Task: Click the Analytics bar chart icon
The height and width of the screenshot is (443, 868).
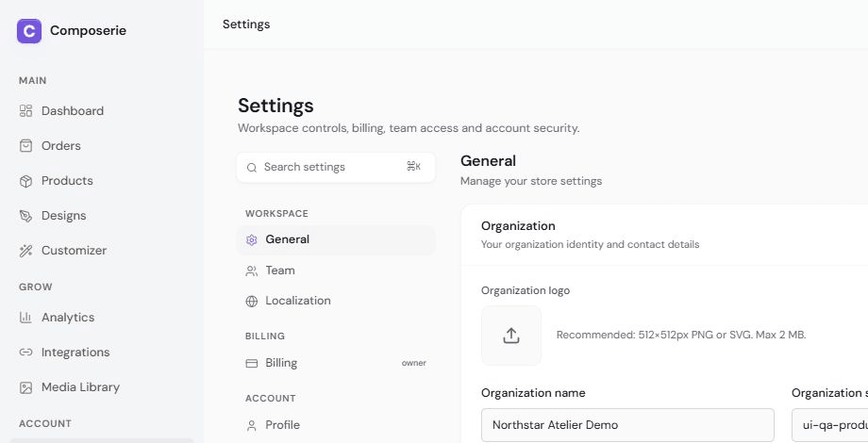Action: 26,318
